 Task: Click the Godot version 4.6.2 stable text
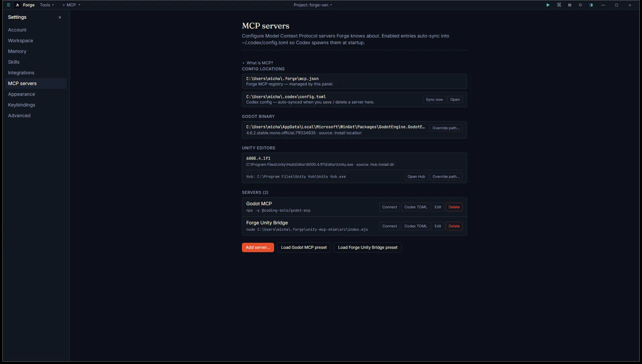(x=281, y=133)
